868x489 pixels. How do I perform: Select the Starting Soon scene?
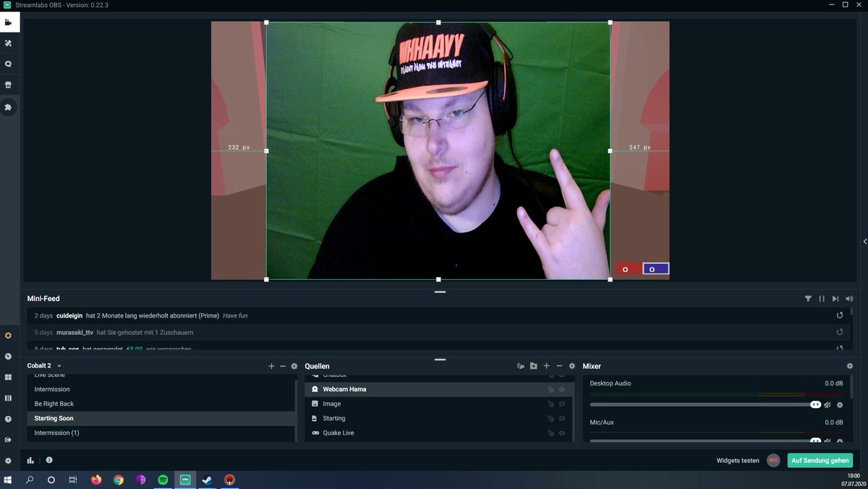pyautogui.click(x=161, y=418)
